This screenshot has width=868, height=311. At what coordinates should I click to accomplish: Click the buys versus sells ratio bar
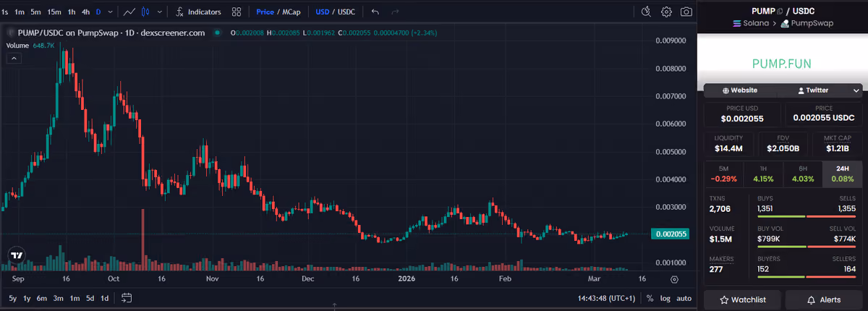807,216
